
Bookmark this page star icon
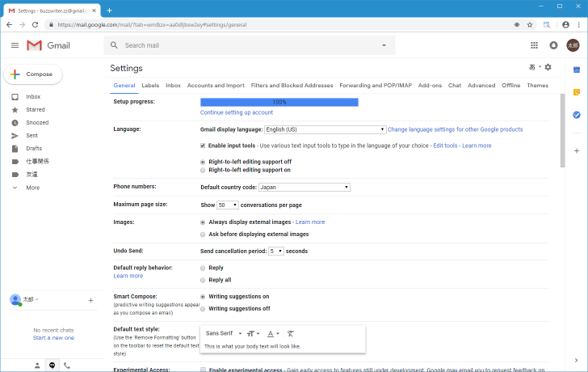coord(530,25)
